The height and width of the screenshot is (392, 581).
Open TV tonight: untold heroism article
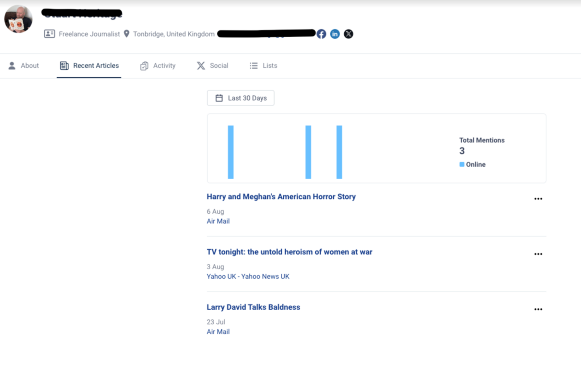[x=289, y=252]
